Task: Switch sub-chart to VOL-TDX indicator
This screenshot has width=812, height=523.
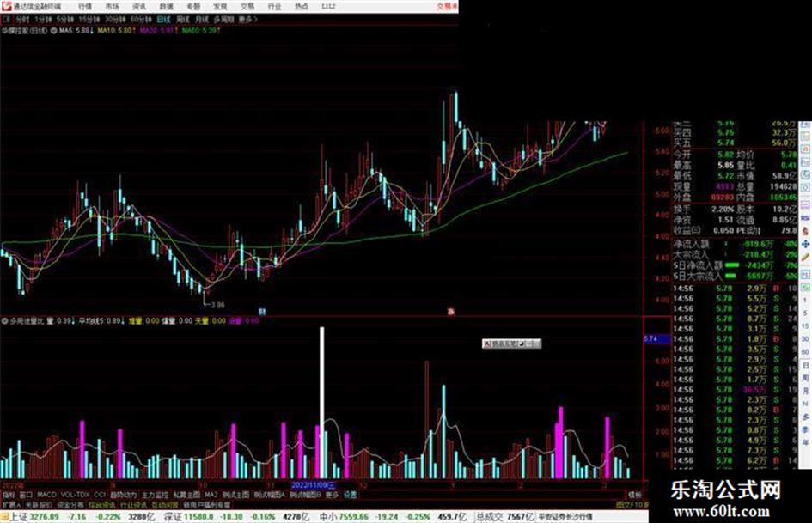Action: tap(76, 495)
